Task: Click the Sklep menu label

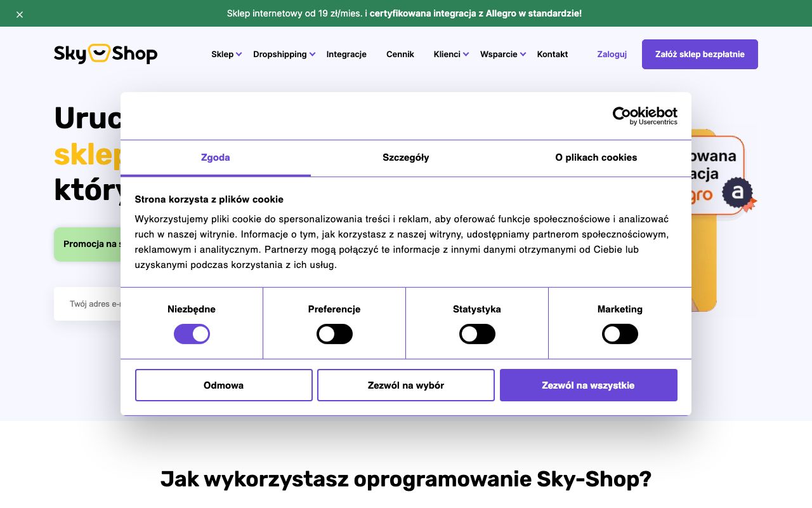Action: pyautogui.click(x=223, y=54)
